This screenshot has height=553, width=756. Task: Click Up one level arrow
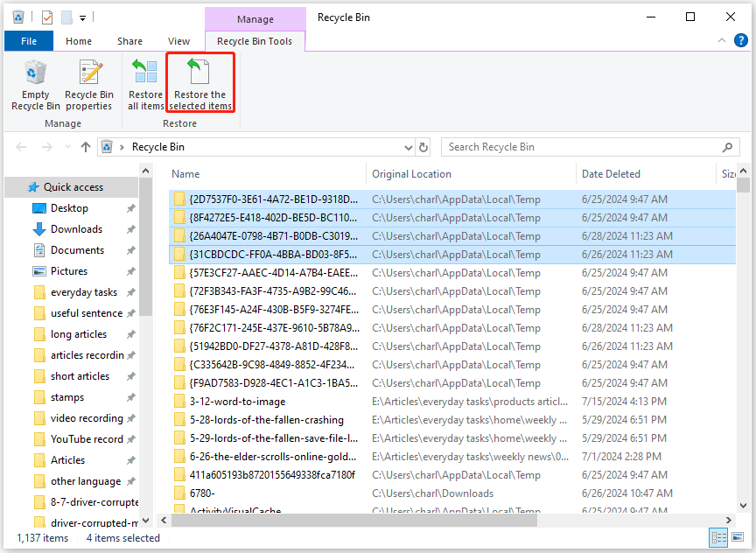pyautogui.click(x=86, y=147)
